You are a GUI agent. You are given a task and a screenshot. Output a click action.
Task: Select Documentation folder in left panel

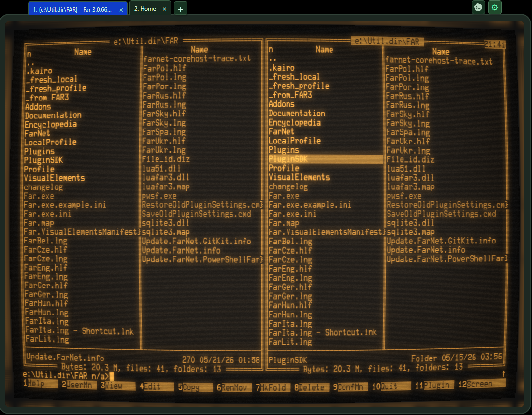(53, 115)
